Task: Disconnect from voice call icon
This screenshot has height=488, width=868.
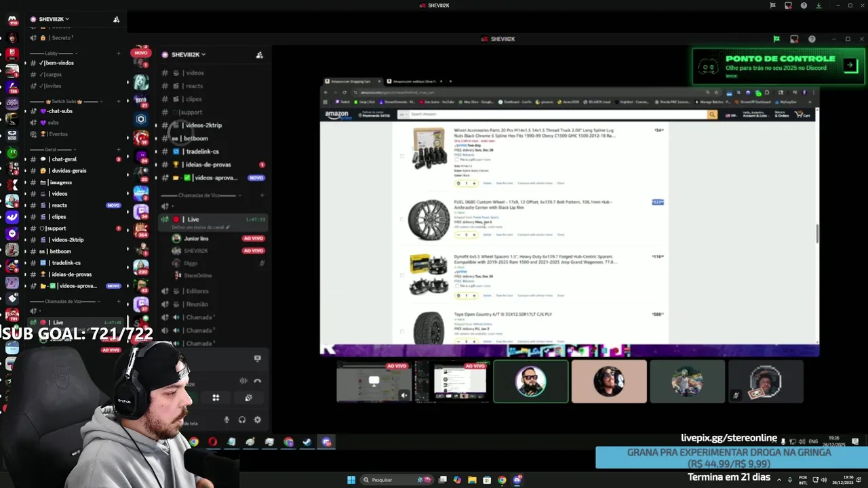Action: coord(257,381)
